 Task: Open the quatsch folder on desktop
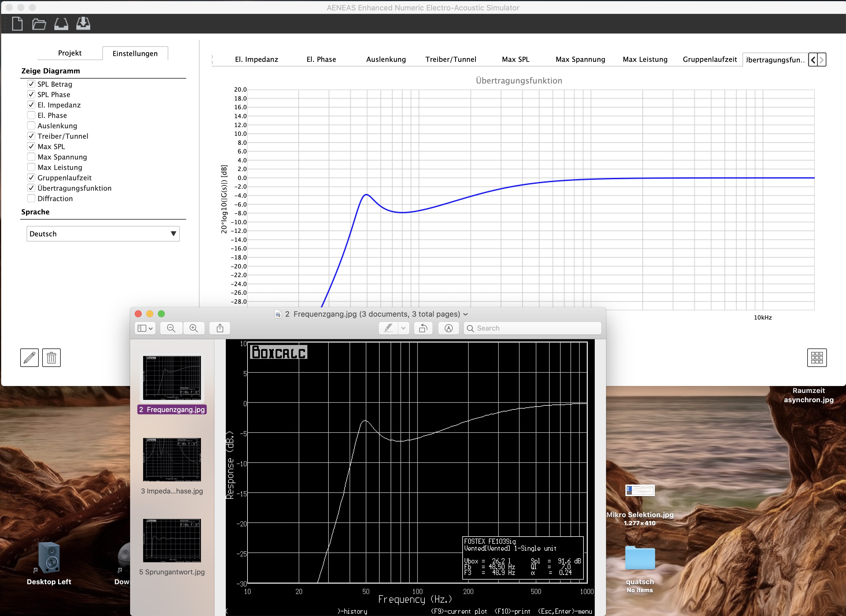point(640,558)
